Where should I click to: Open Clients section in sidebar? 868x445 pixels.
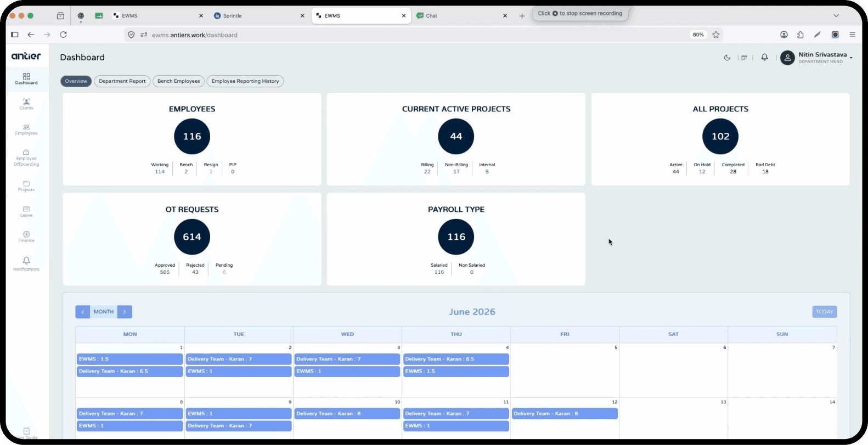[26, 104]
